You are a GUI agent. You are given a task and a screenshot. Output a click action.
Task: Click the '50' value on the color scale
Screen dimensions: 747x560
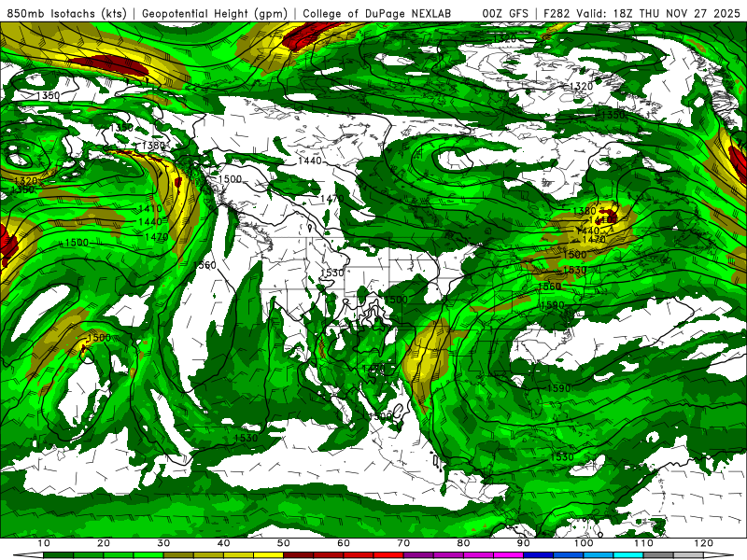click(x=284, y=543)
